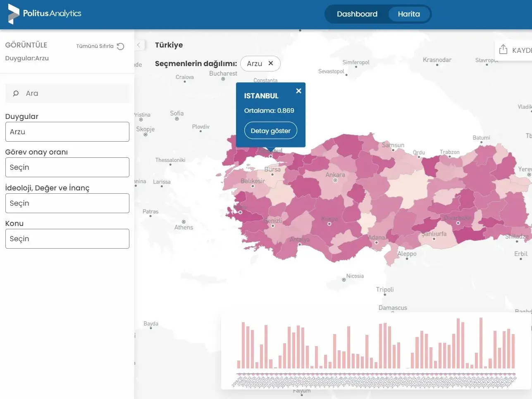Collapse the sidebar with the chevron arrow
This screenshot has width=532, height=399.
139,45
